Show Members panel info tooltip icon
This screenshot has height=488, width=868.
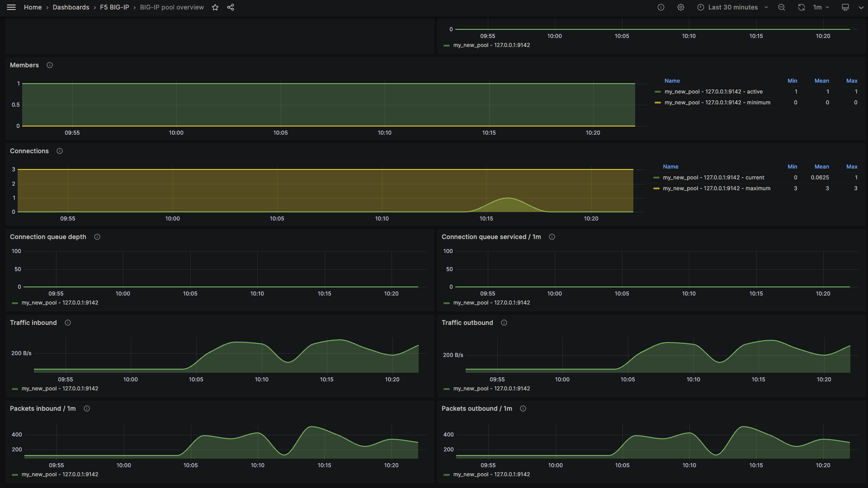(x=50, y=65)
